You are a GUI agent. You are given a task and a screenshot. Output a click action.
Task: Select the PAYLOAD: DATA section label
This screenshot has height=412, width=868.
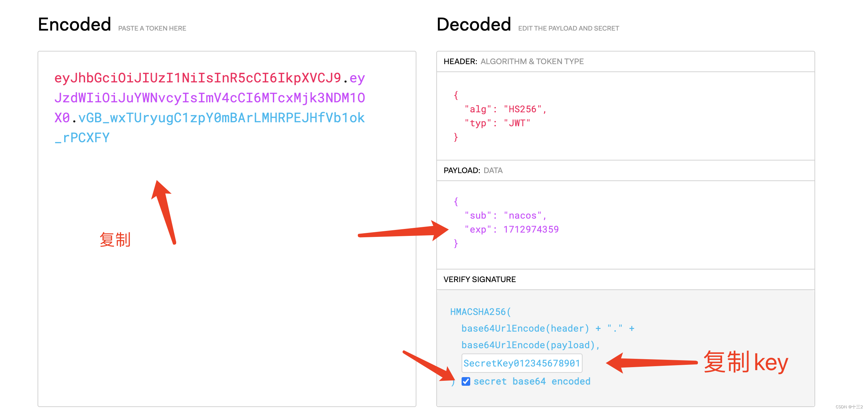click(x=473, y=170)
